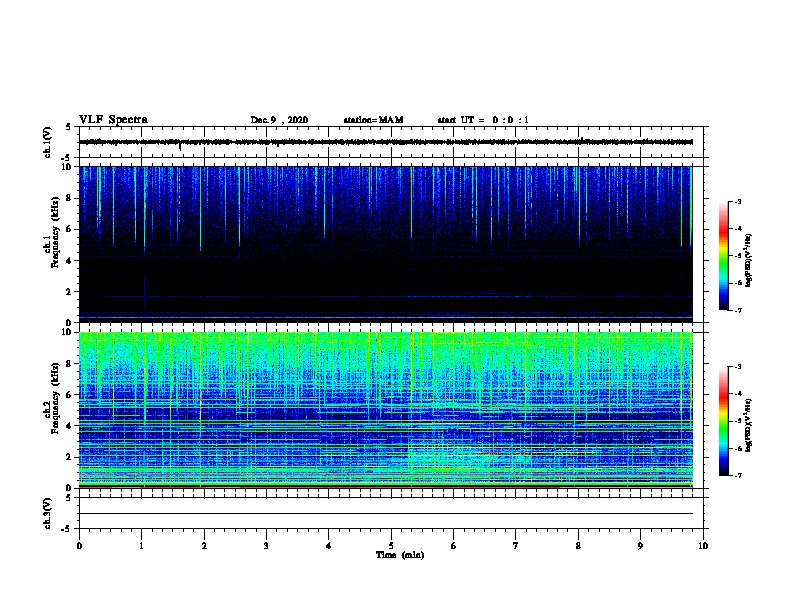The width and height of the screenshot is (792, 612).
Task: Click the ch.2 "Frequency (kHz)" axis label
Action: [55, 397]
